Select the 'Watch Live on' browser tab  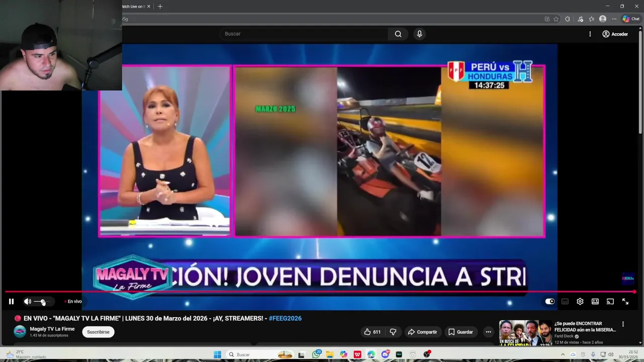(133, 7)
